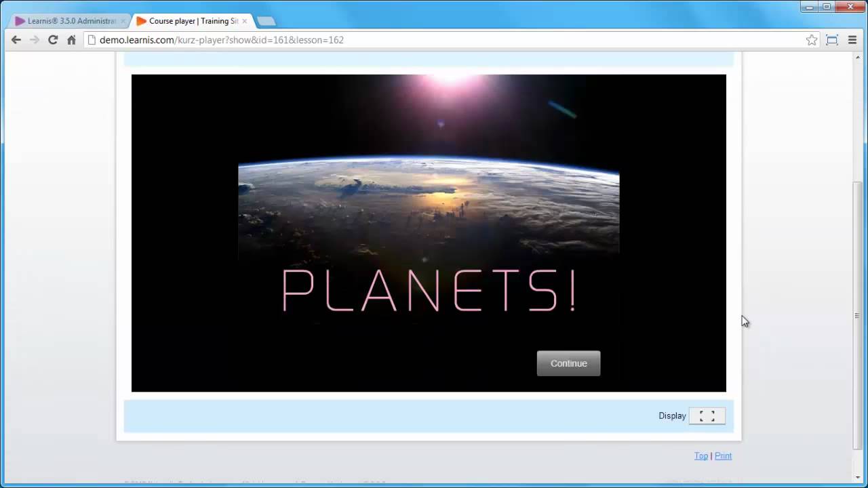Click the Print link

click(x=723, y=456)
